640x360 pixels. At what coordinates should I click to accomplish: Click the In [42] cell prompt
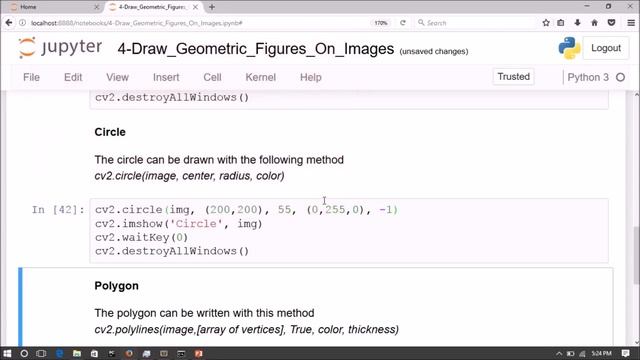tap(58, 210)
